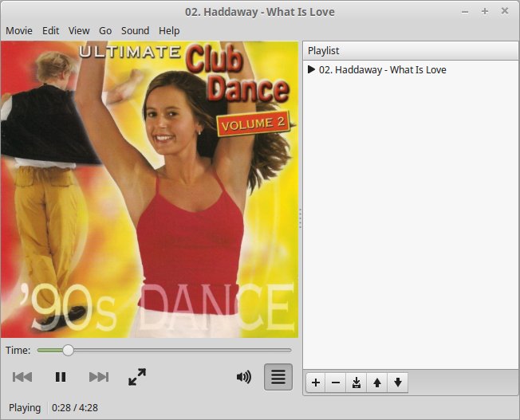
Task: Open the Edit menu
Action: pos(51,31)
